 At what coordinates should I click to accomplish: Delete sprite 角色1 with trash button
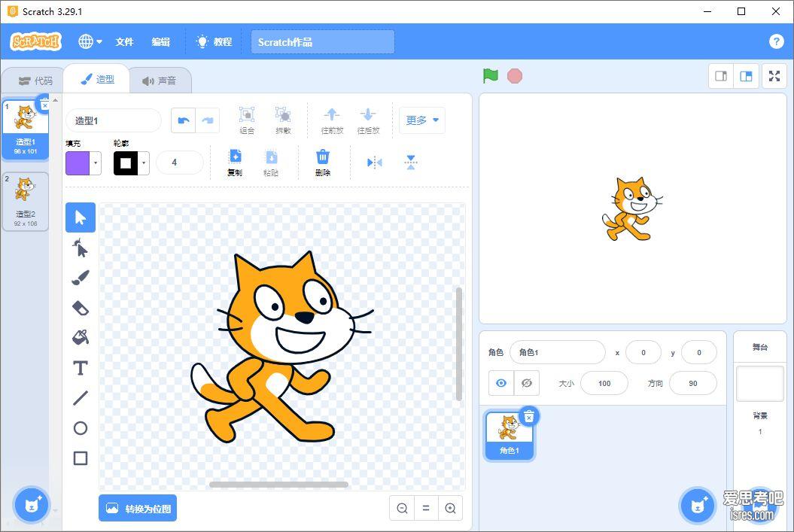(x=528, y=417)
